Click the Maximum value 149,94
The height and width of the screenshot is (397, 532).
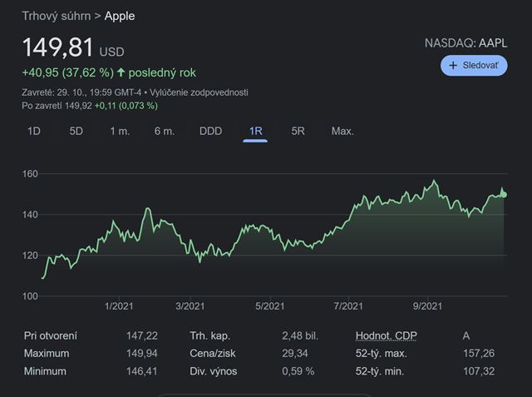click(x=142, y=354)
